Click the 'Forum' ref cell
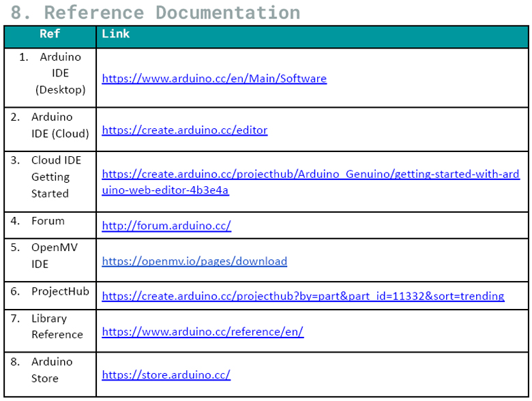The height and width of the screenshot is (401, 532). (48, 221)
